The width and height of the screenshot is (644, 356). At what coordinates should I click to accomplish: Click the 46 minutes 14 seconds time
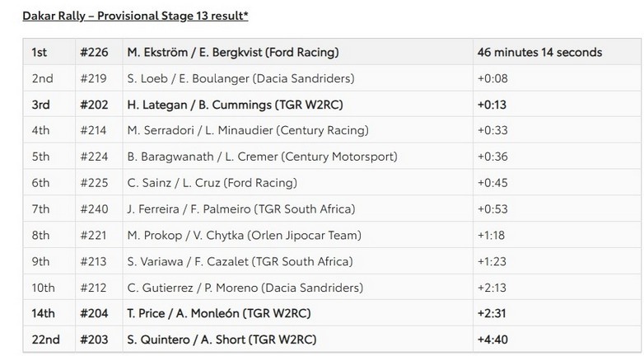tap(539, 52)
